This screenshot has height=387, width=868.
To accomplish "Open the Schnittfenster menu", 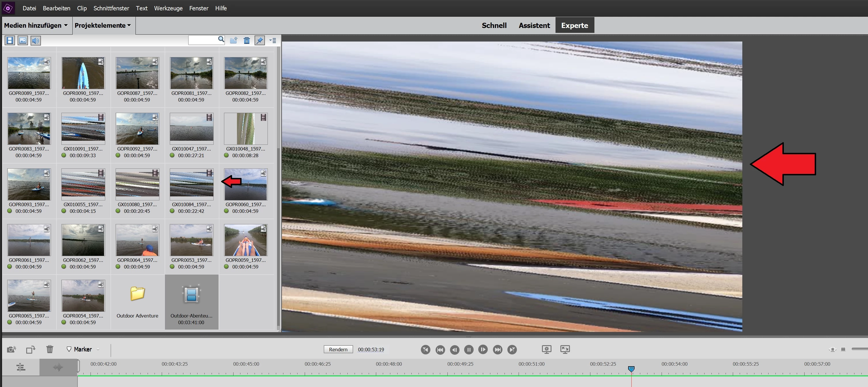I will tap(111, 8).
